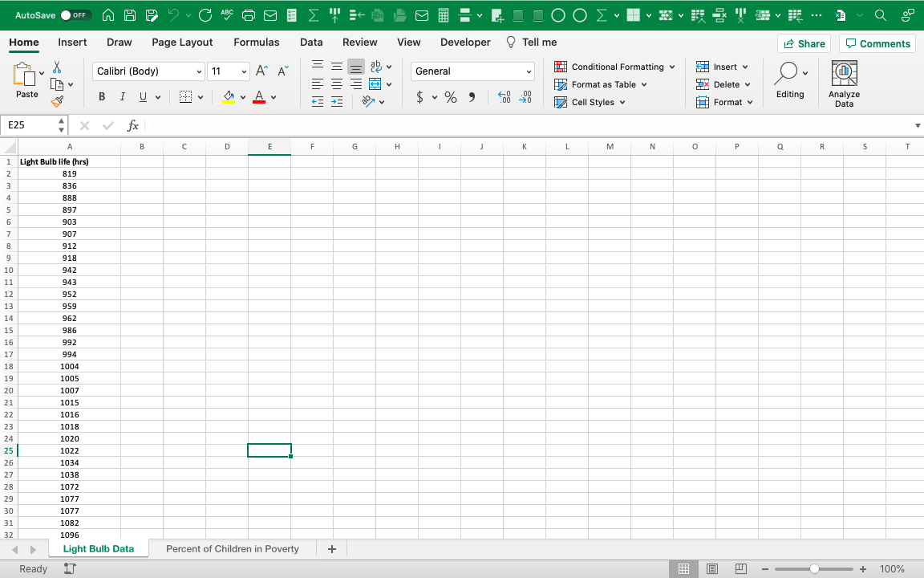Expand Cell Styles gallery

pyautogui.click(x=622, y=102)
